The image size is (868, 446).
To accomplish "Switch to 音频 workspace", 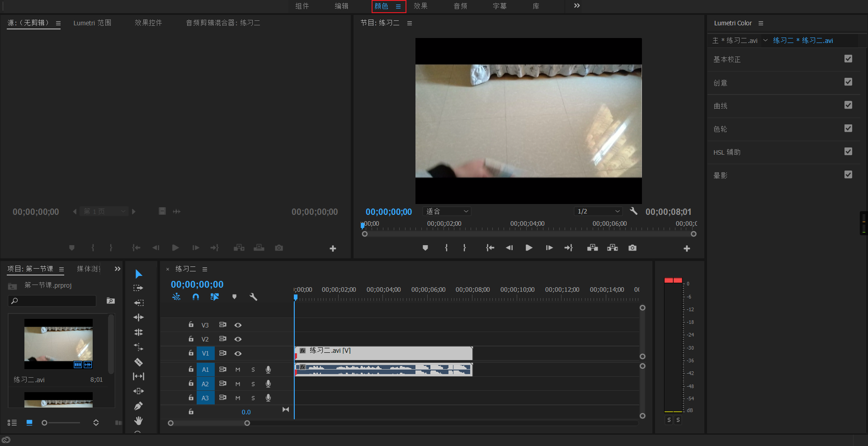I will pos(460,6).
